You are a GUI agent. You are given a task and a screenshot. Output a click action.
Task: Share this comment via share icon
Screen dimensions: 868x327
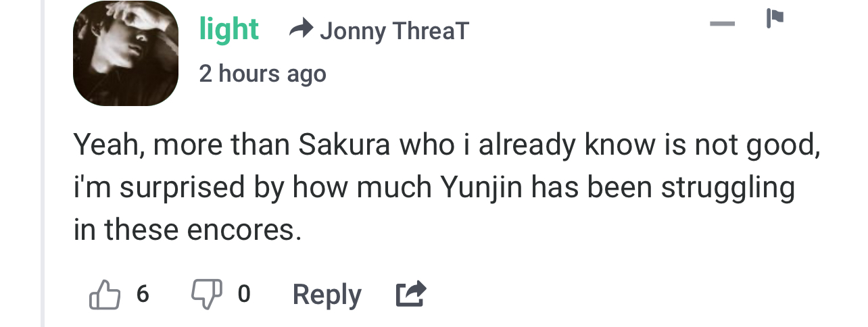pyautogui.click(x=411, y=295)
